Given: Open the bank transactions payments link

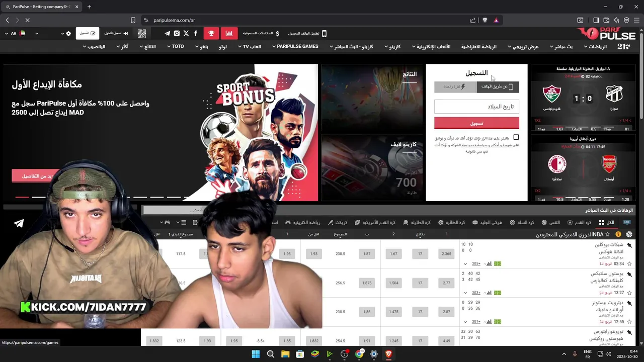Looking at the screenshot, I should [261, 34].
